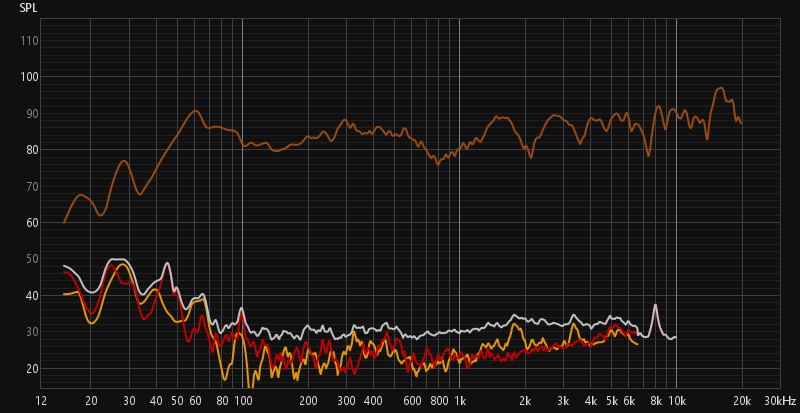
Task: Click the 10k frequency label
Action: 677,400
